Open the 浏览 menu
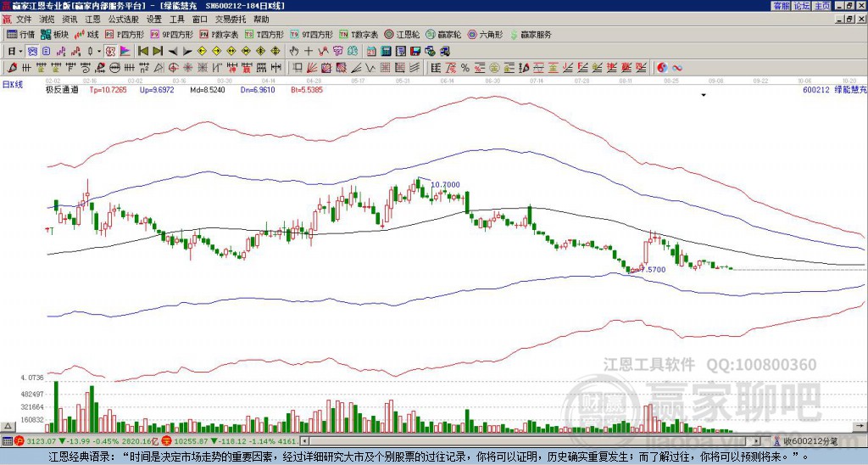 pos(47,20)
